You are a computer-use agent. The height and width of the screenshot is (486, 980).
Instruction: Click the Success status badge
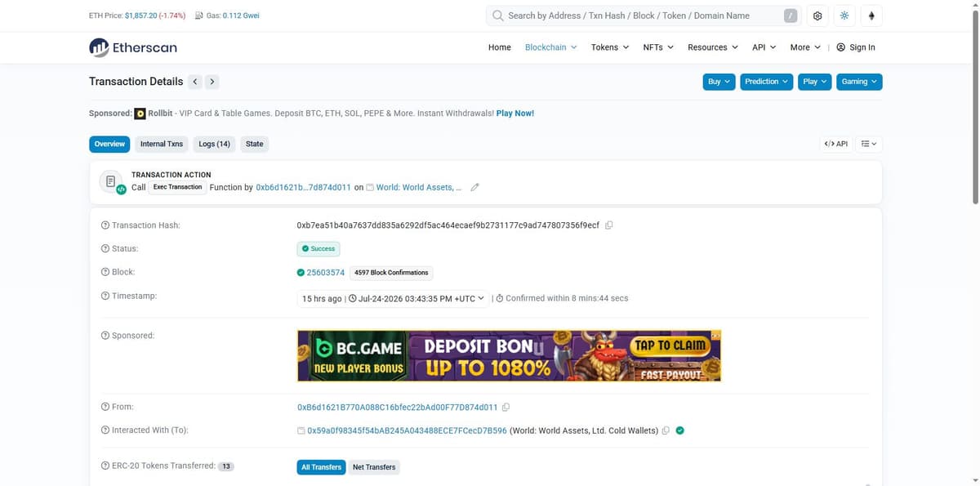(x=318, y=248)
